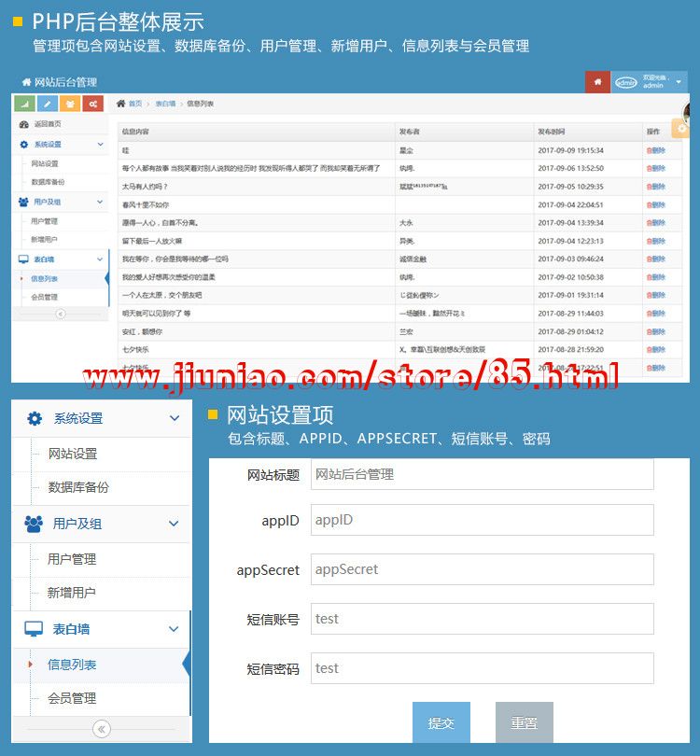Click the red home button in header
Viewport: 700px width, 756px height.
click(597, 82)
